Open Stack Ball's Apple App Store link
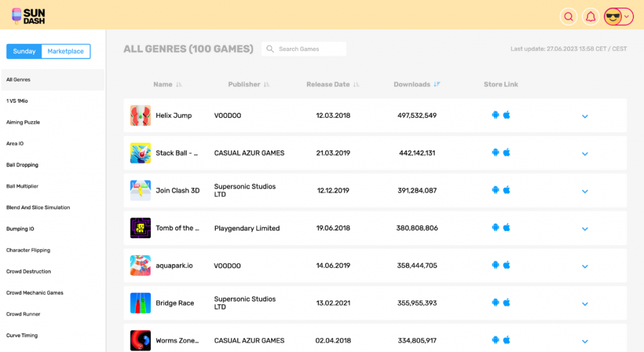 [506, 152]
